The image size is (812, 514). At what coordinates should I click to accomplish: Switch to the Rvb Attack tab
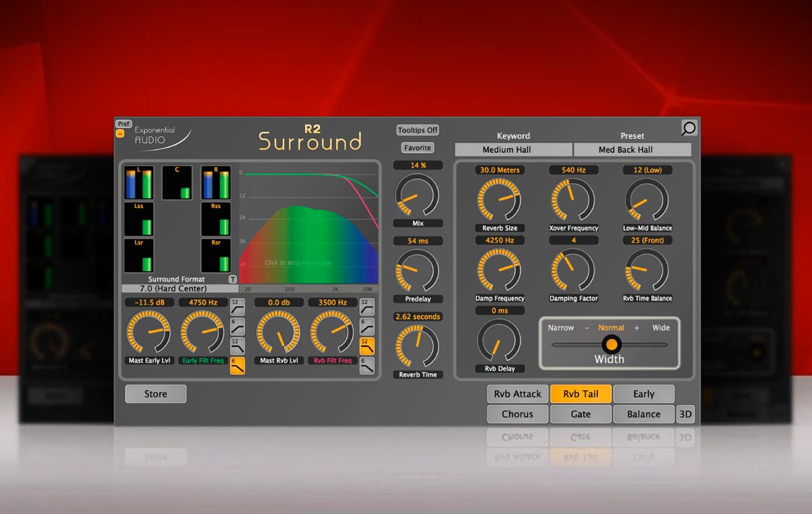518,394
